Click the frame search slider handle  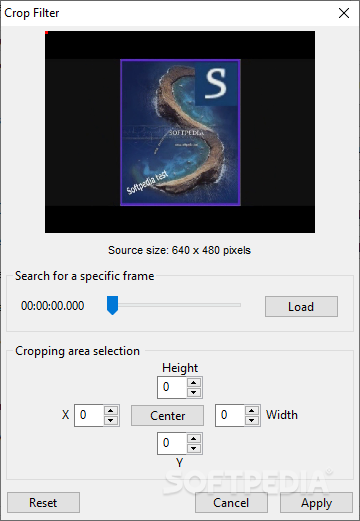[x=112, y=305]
